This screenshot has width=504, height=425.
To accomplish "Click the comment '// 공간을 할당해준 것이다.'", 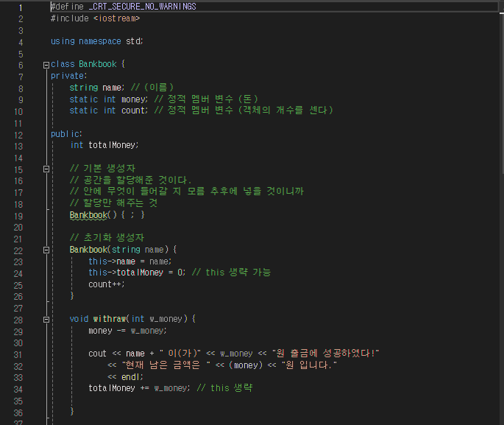I will (x=130, y=180).
